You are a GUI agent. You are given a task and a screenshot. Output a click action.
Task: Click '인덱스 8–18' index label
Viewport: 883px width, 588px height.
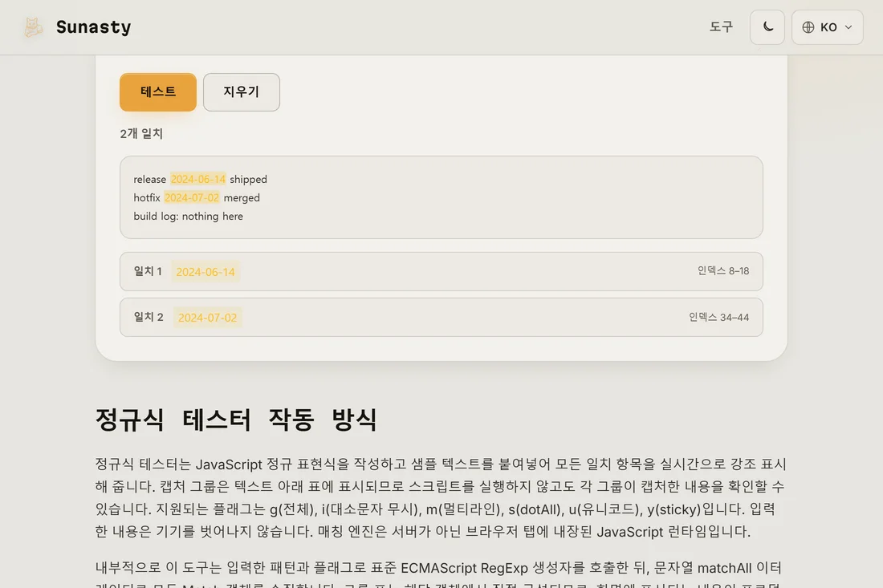[723, 270]
